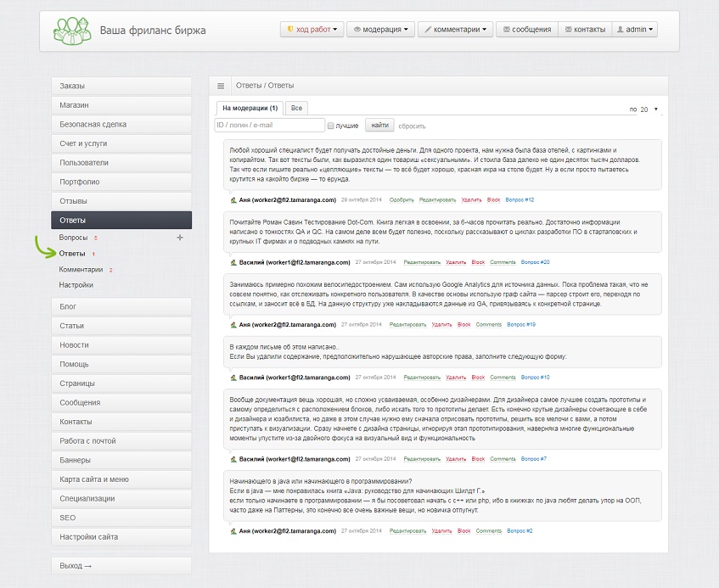Click the сбросить reset link
Image resolution: width=719 pixels, height=588 pixels.
click(412, 126)
